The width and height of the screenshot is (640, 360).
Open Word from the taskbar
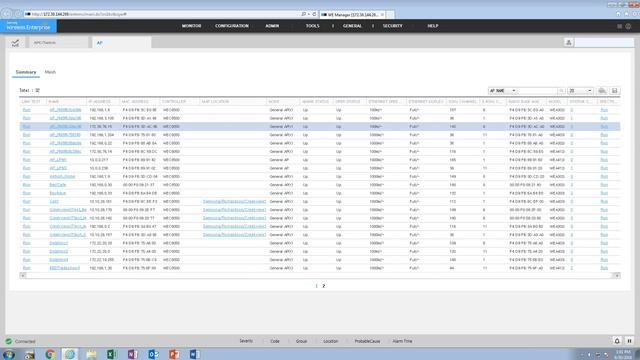[x=194, y=354]
